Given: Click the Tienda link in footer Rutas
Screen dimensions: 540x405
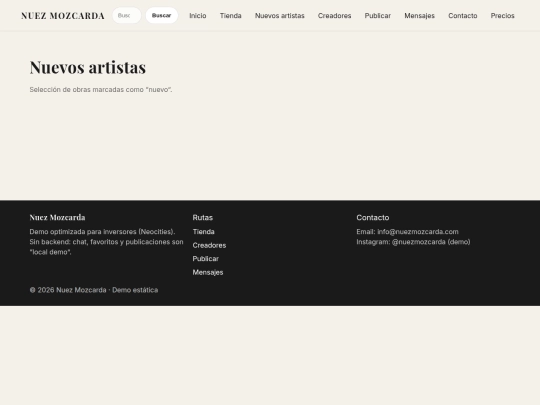Looking at the screenshot, I should [204, 232].
